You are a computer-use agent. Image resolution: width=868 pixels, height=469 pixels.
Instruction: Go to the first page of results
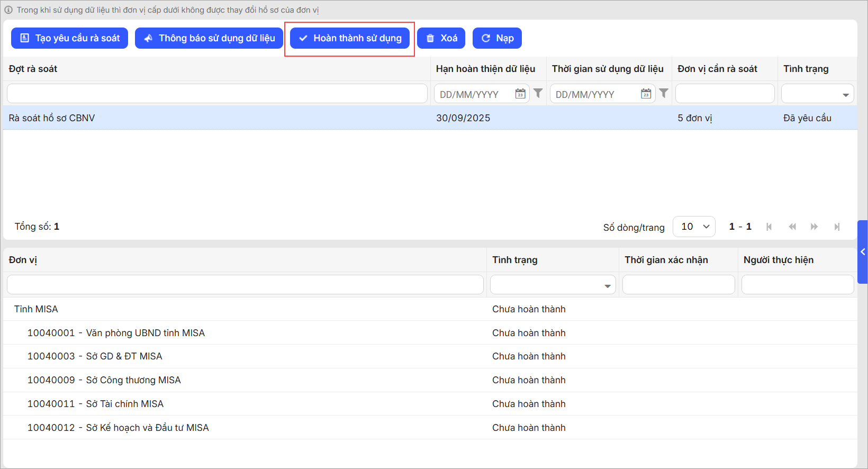pos(769,227)
